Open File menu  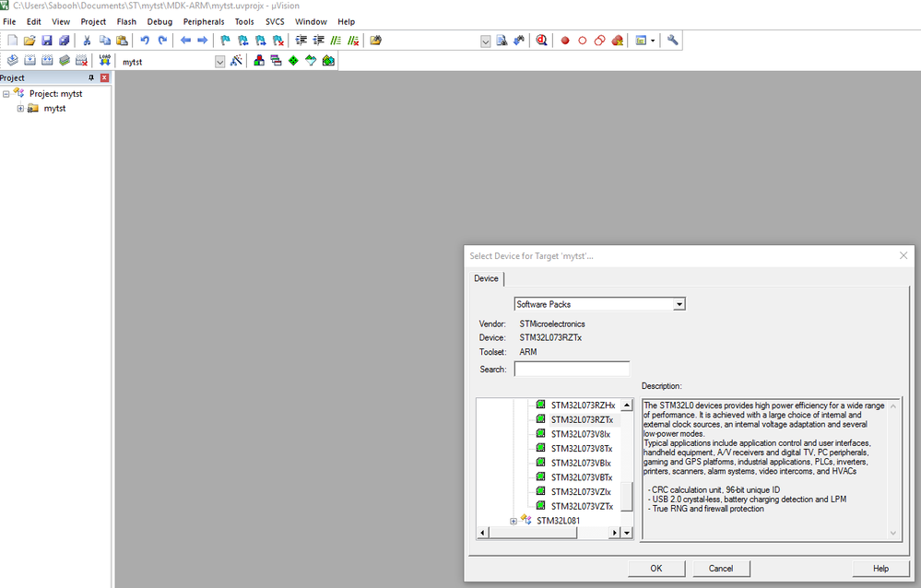click(9, 22)
